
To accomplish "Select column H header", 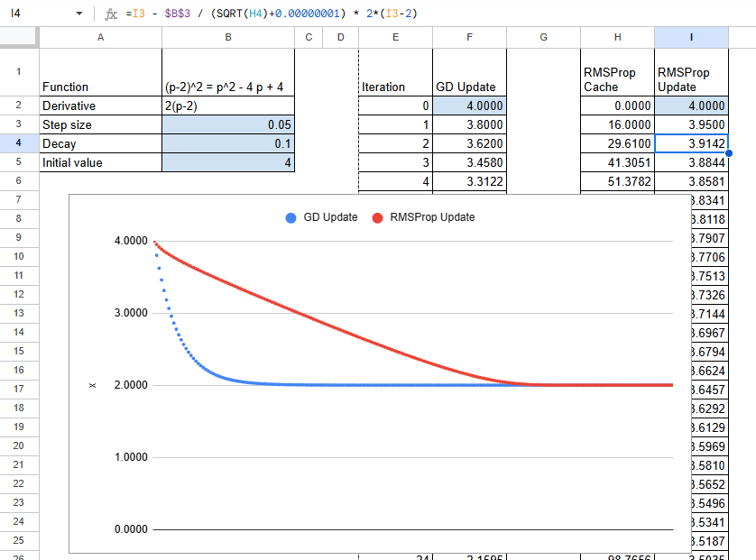I will click(x=618, y=37).
